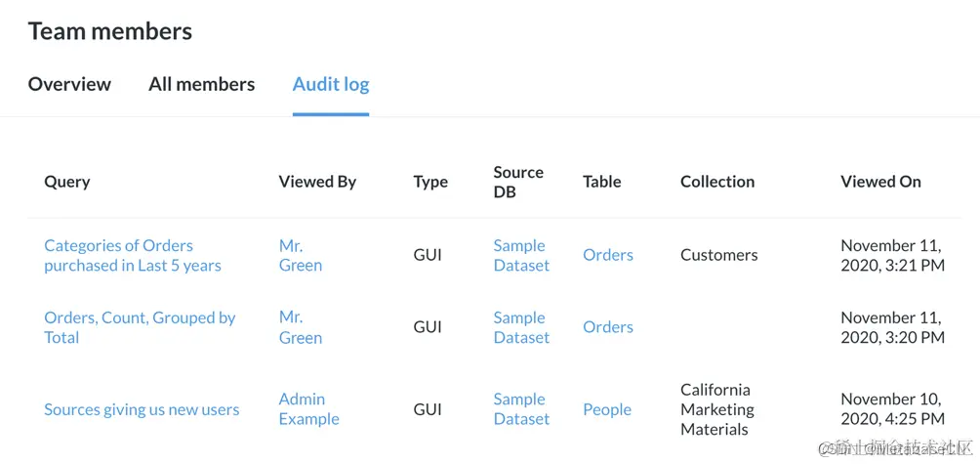View the Admin Example user profile
The image size is (980, 464).
(x=308, y=409)
